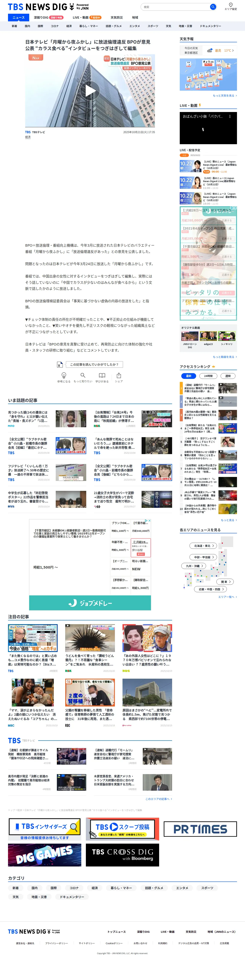Click the footer 深掘りDIG link

click(143, 932)
